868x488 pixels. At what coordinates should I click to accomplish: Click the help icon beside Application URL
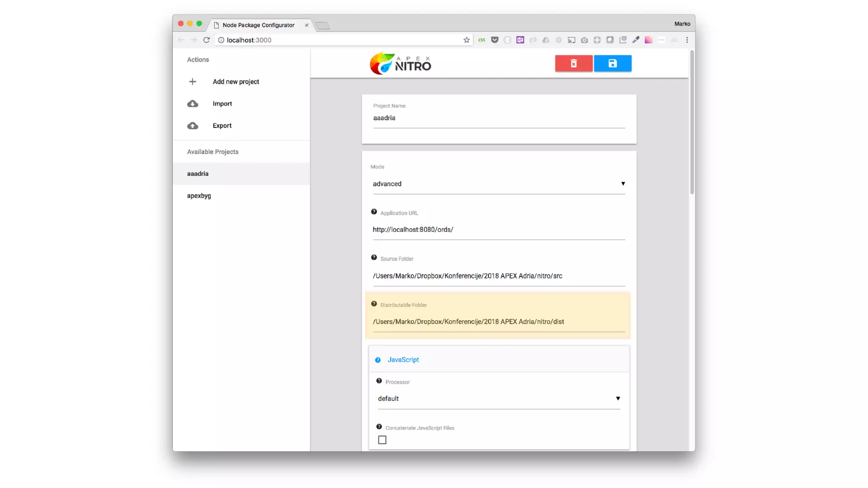click(x=374, y=212)
